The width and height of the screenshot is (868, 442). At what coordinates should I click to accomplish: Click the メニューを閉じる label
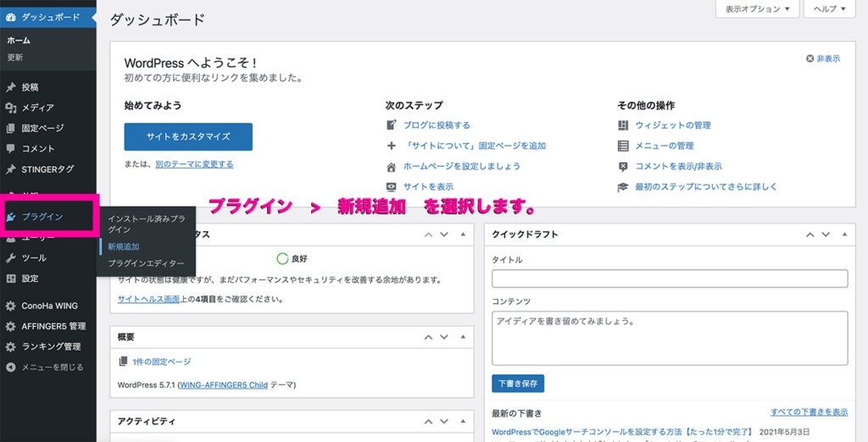point(52,367)
